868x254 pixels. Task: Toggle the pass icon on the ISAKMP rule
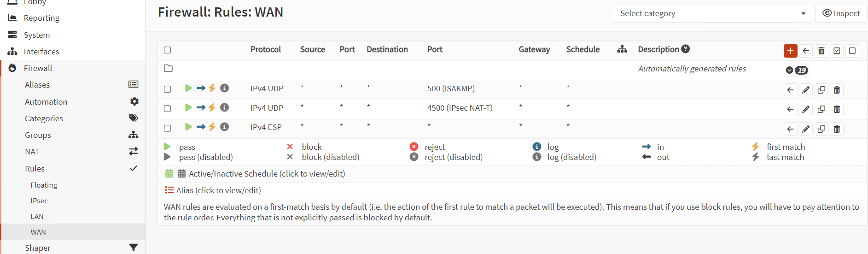click(x=188, y=88)
